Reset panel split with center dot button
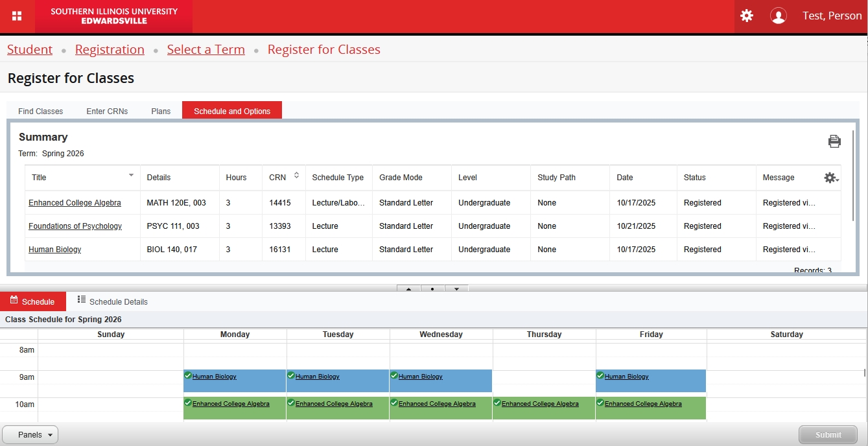The height and width of the screenshot is (446, 868). [432, 289]
